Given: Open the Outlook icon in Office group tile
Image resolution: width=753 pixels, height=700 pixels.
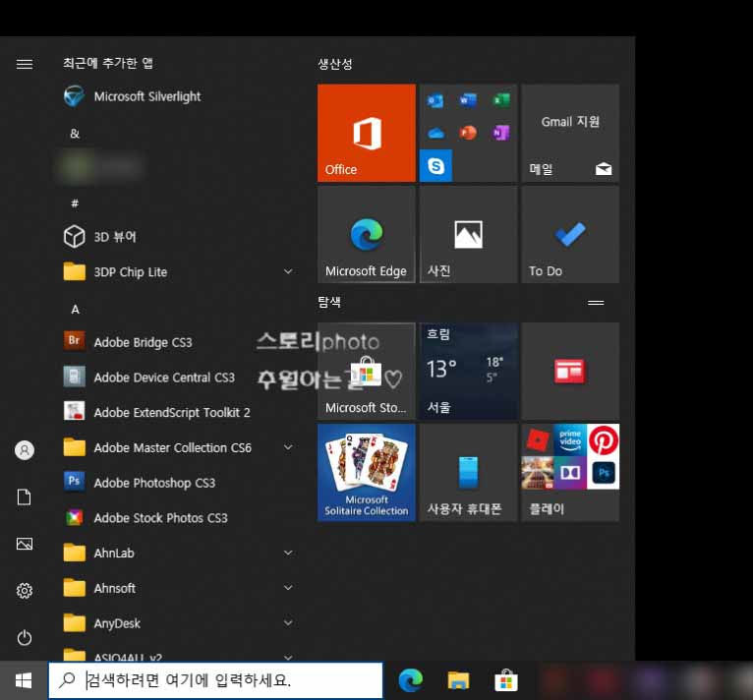Looking at the screenshot, I should (435, 100).
